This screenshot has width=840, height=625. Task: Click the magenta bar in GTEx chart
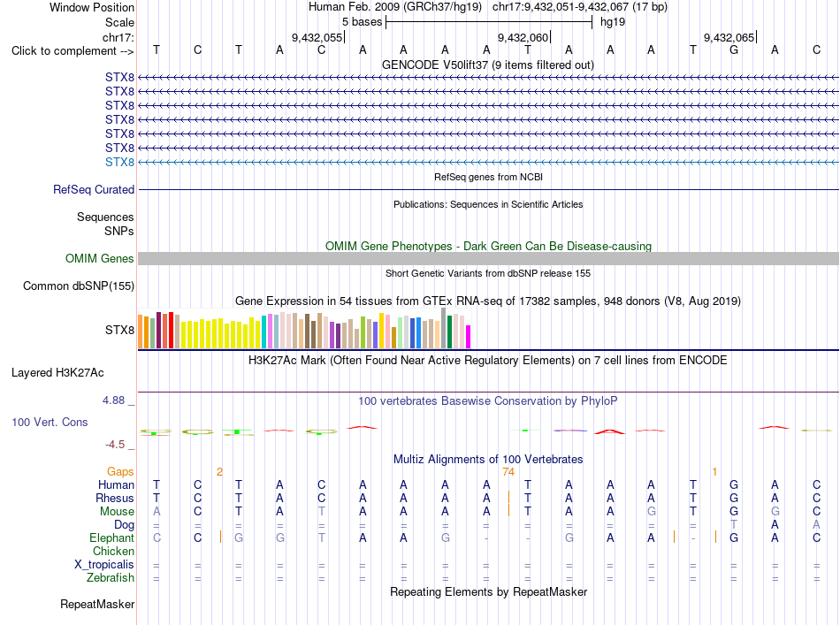pyautogui.click(x=469, y=337)
